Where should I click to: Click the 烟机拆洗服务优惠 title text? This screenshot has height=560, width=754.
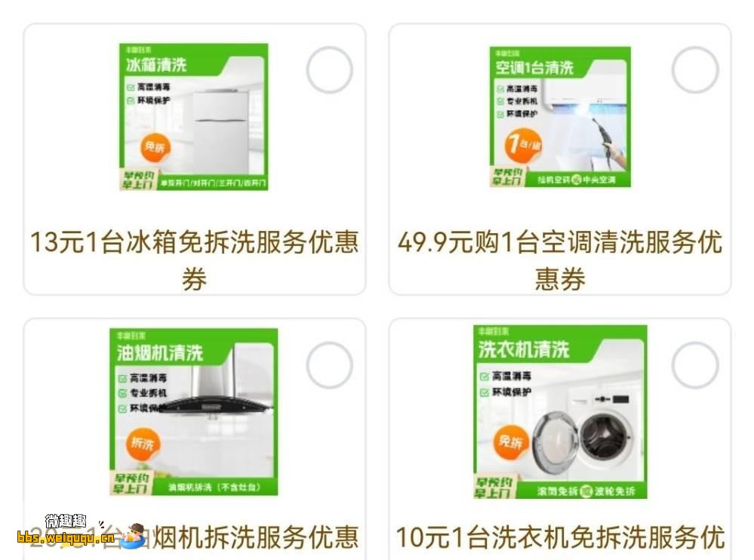pyautogui.click(x=256, y=537)
